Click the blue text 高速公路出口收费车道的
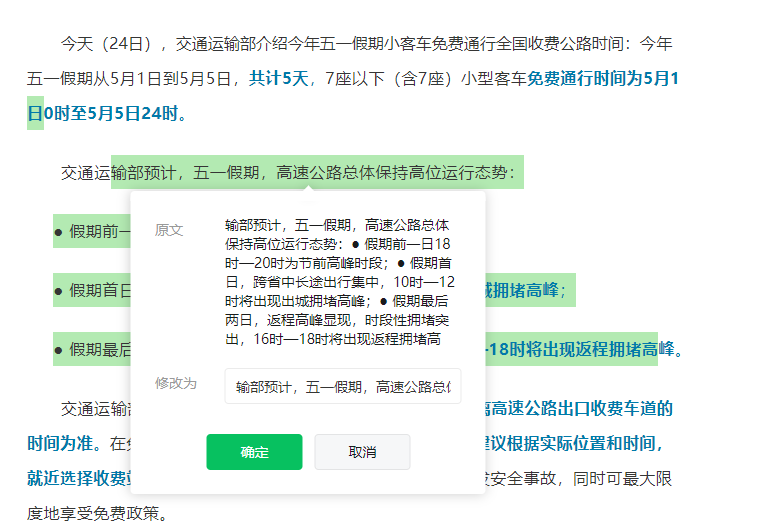 coord(579,408)
